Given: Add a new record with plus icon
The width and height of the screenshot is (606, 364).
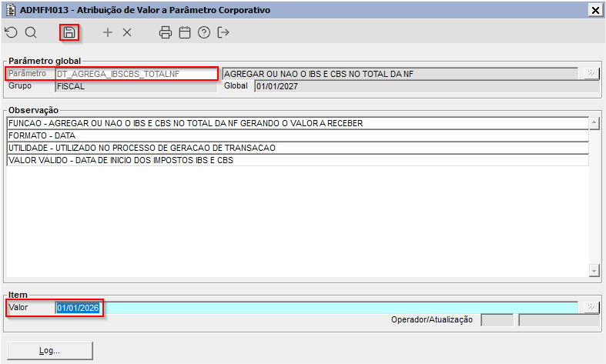Looking at the screenshot, I should click(x=108, y=32).
